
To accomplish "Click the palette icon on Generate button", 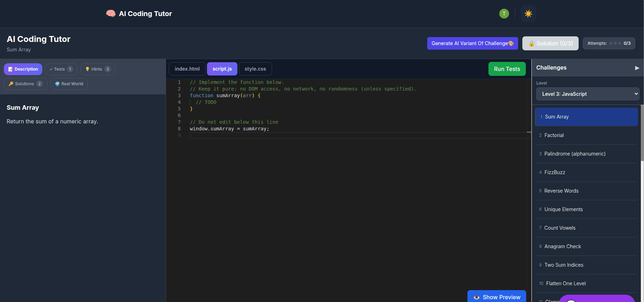I will point(511,43).
